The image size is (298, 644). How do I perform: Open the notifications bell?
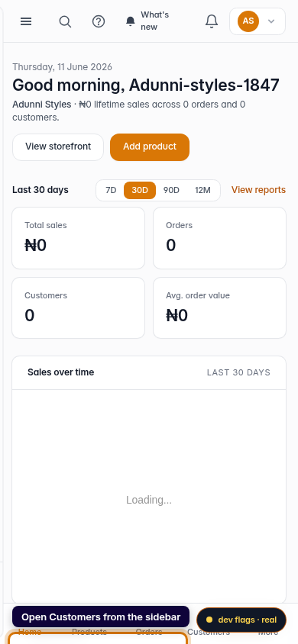211,21
